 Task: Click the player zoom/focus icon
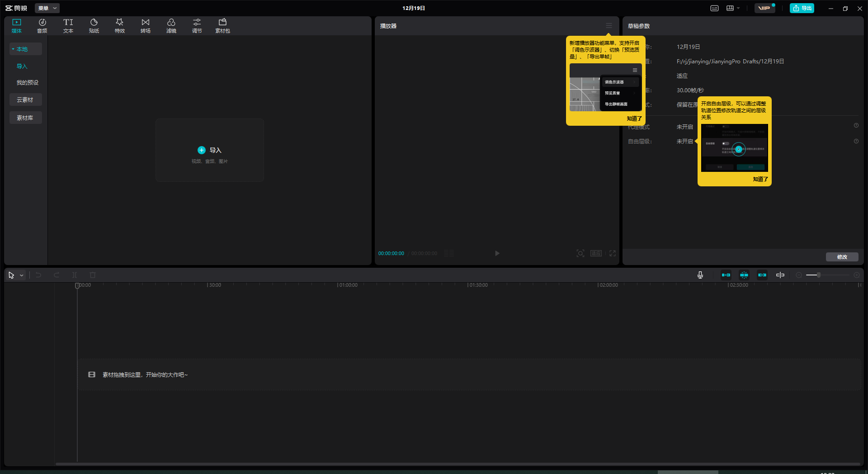tap(580, 253)
